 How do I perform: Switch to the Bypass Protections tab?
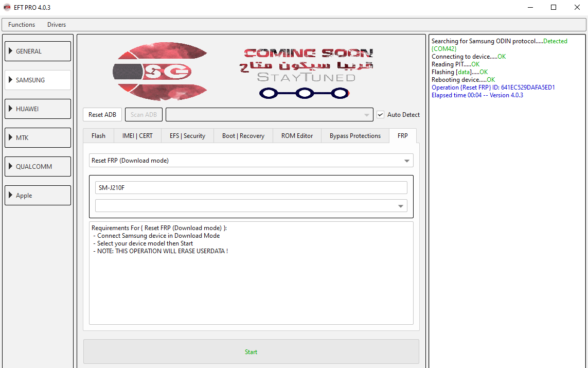(x=355, y=136)
